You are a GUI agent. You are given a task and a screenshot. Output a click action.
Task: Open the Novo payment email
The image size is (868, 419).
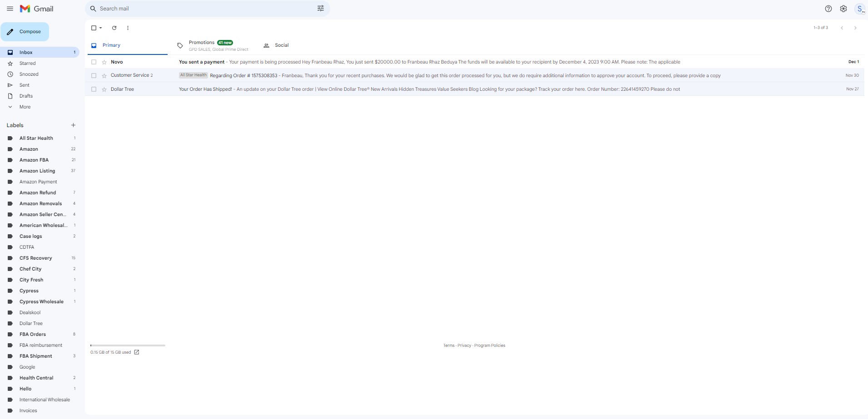[x=476, y=62]
